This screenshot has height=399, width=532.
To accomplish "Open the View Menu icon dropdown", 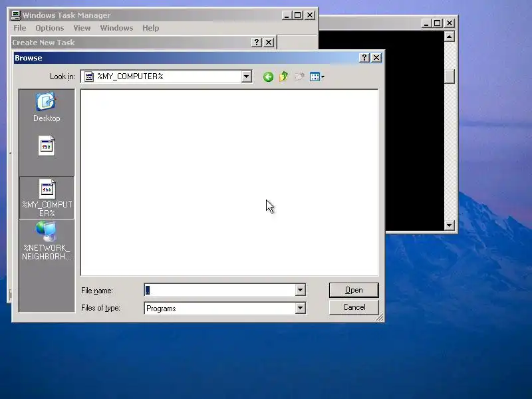I will [317, 76].
